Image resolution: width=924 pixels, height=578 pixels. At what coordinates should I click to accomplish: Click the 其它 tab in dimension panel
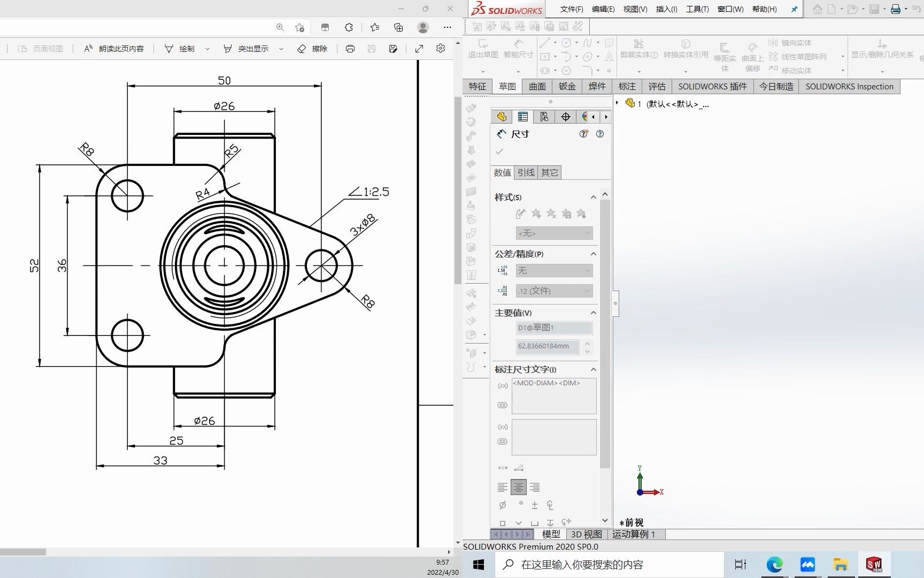click(x=549, y=172)
